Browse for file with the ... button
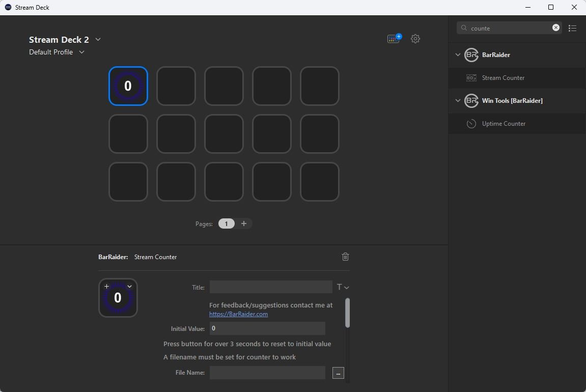This screenshot has width=586, height=392. [x=338, y=373]
